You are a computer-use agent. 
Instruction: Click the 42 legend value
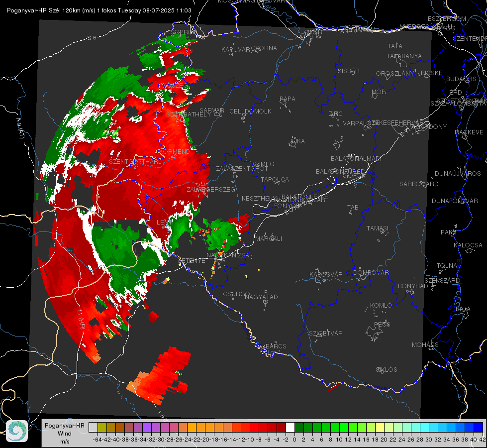[x=483, y=440]
